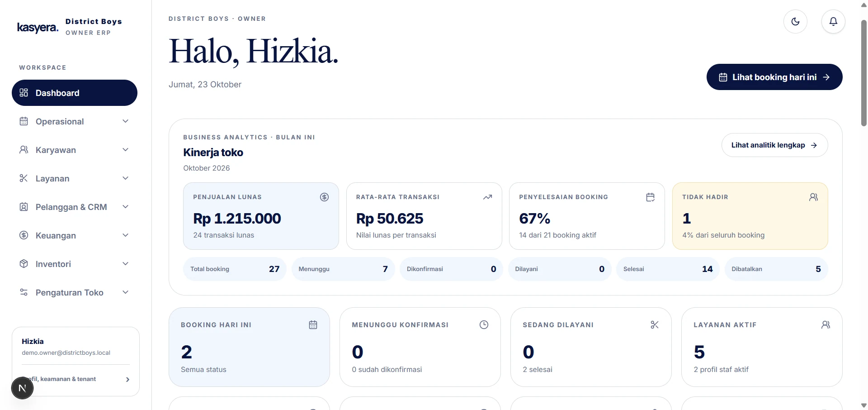Click demo.owner@districtboys.local email text
Screen dimensions: 868x410
click(66, 353)
